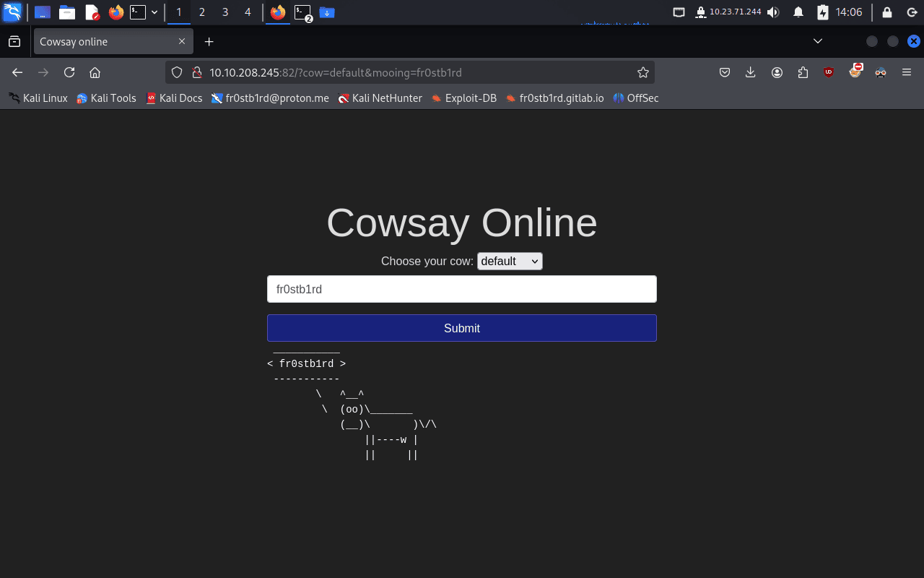924x578 pixels.
Task: Reload the current page
Action: (69, 72)
